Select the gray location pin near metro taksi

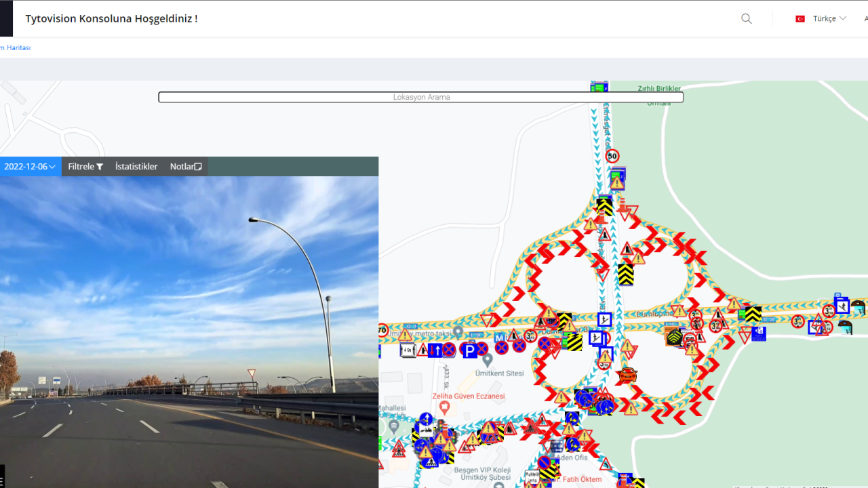458,333
